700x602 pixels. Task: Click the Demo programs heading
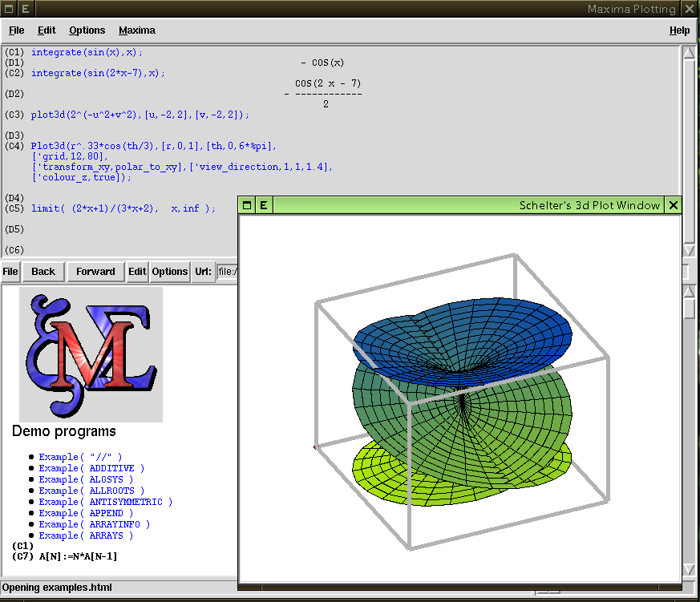tap(64, 431)
